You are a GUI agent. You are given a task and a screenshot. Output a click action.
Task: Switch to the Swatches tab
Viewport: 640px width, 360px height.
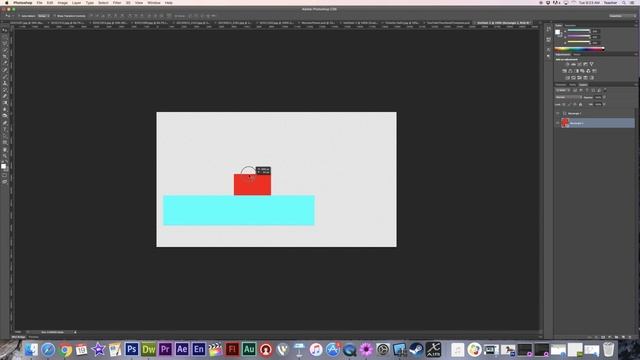point(571,25)
